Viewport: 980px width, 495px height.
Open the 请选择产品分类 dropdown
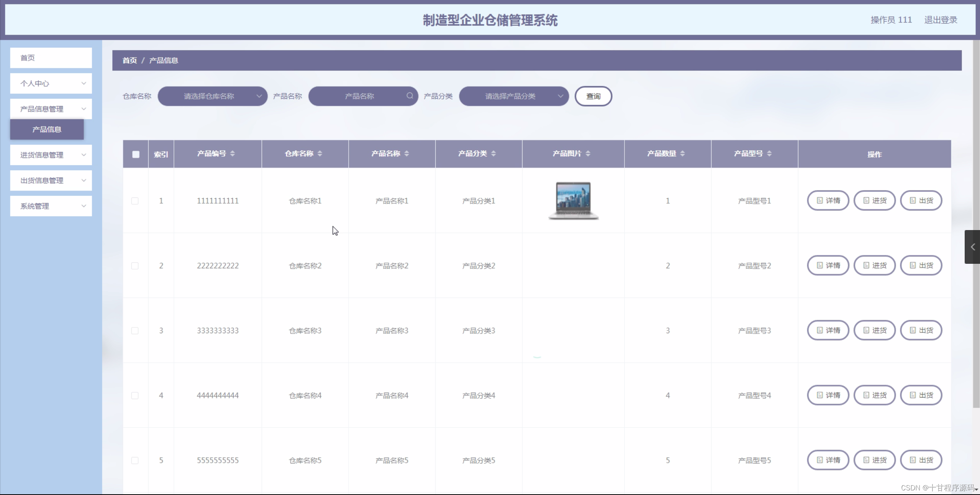513,96
